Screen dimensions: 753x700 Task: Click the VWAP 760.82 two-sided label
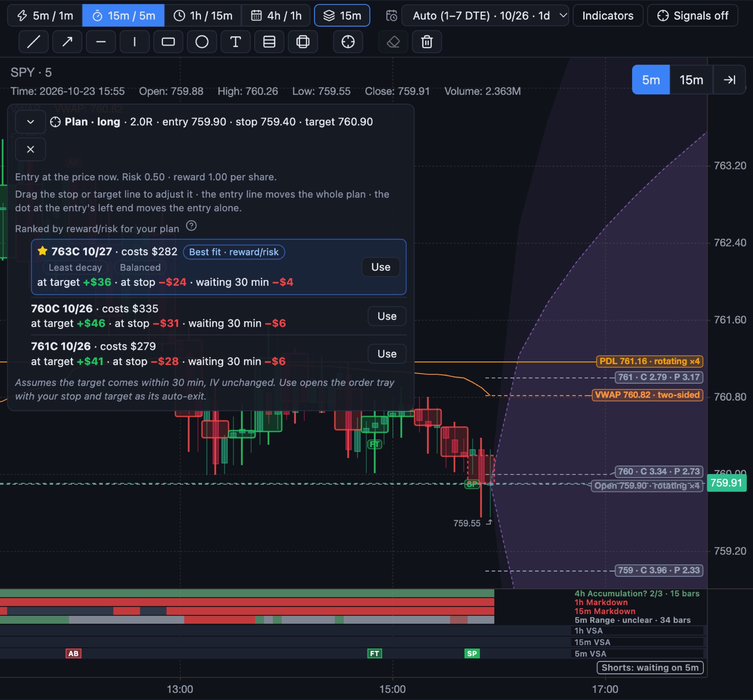click(647, 395)
